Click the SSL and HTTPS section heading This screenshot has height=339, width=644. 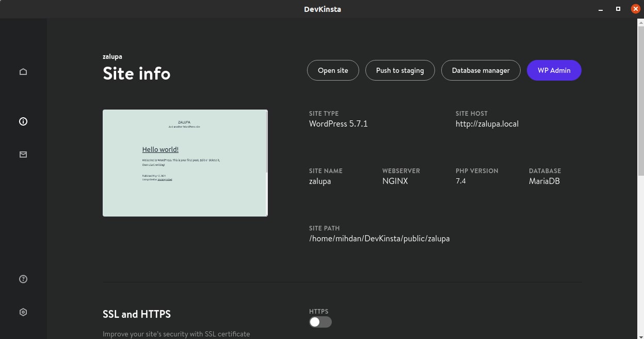point(137,314)
